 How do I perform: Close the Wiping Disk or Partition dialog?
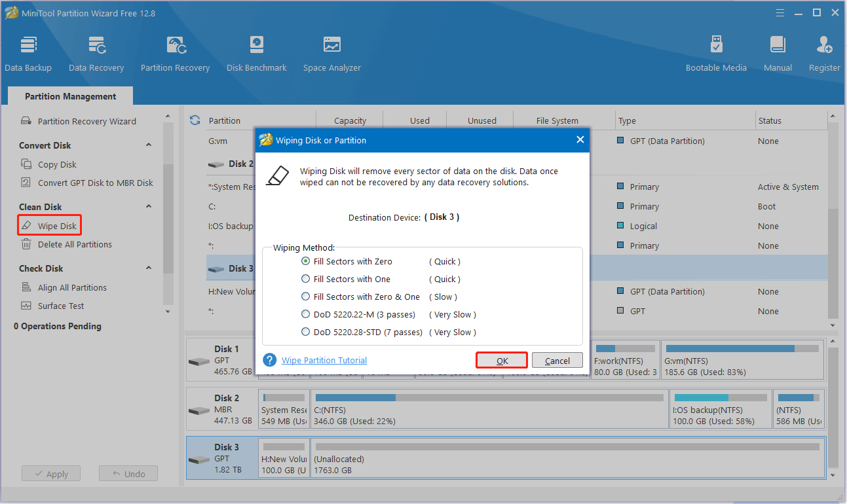pyautogui.click(x=580, y=140)
